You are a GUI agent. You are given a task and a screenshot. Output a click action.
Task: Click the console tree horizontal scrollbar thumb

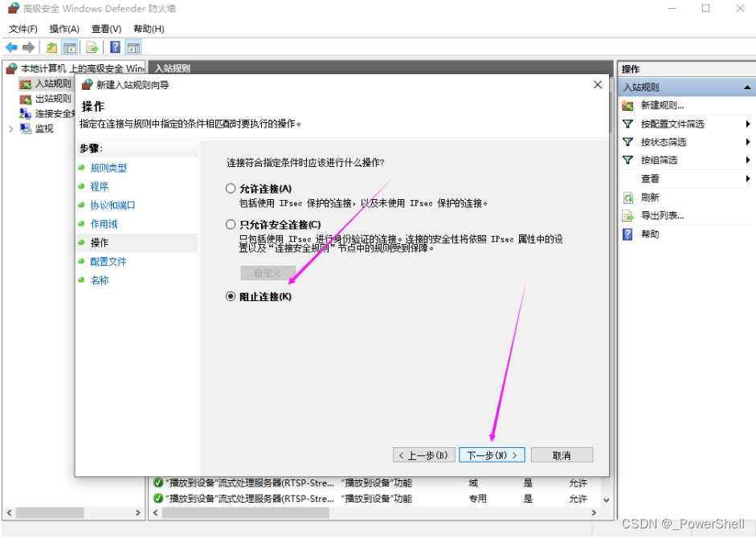pyautogui.click(x=50, y=513)
